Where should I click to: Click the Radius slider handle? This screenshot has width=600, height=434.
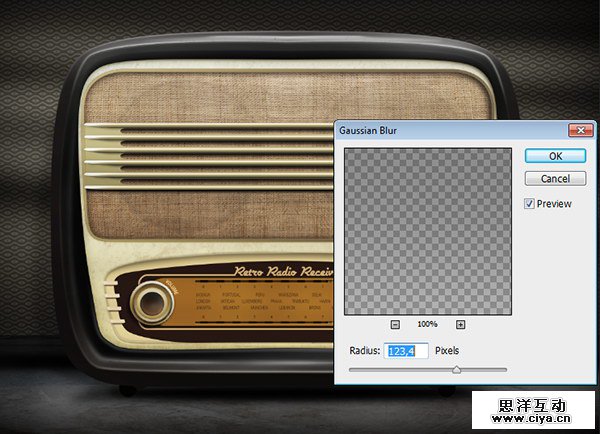point(457,370)
